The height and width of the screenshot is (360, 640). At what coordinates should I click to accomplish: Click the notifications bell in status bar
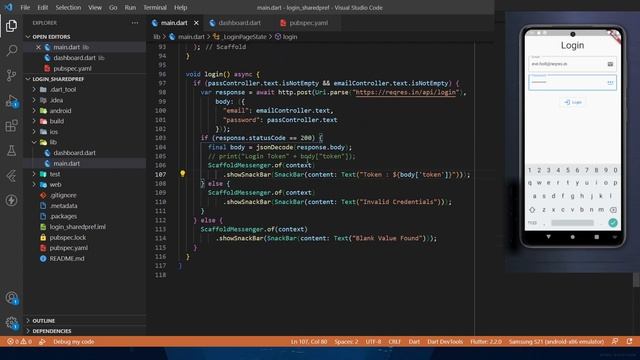pos(629,341)
